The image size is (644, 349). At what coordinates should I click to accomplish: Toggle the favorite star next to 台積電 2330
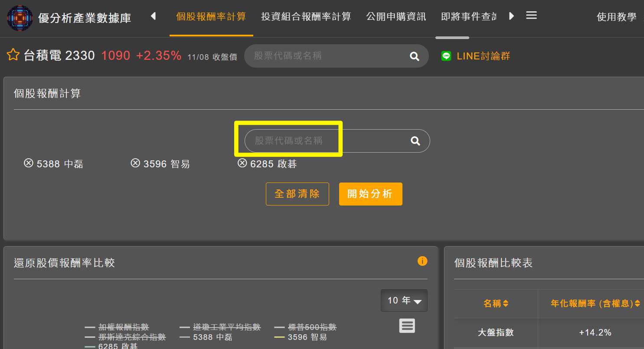(13, 55)
